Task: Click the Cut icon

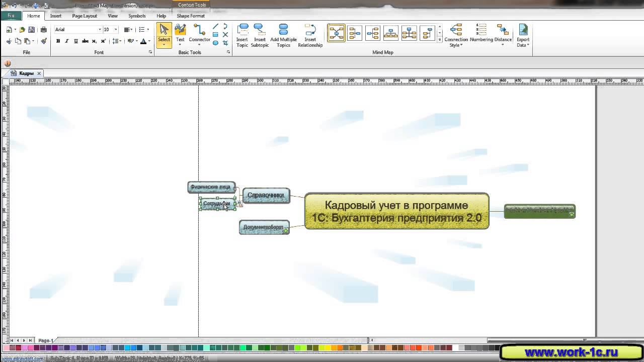Action: [x=9, y=41]
